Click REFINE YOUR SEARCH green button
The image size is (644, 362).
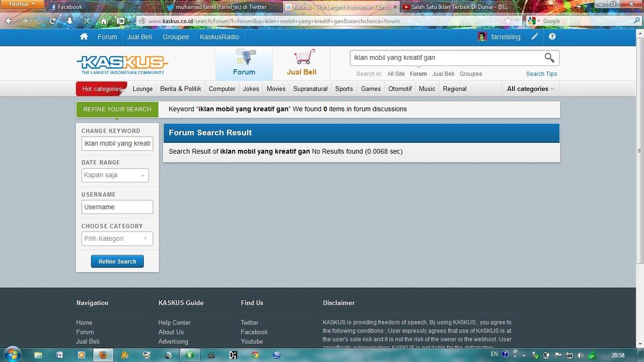(117, 109)
